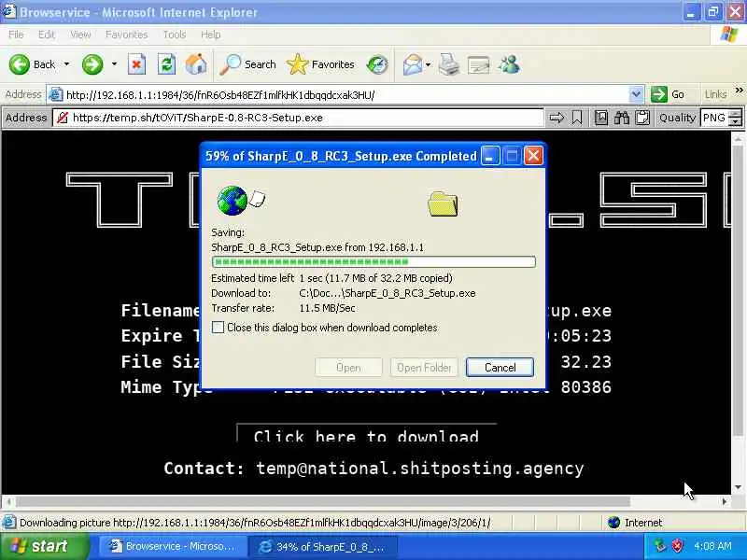Stop page loading with red X icon

(x=136, y=64)
